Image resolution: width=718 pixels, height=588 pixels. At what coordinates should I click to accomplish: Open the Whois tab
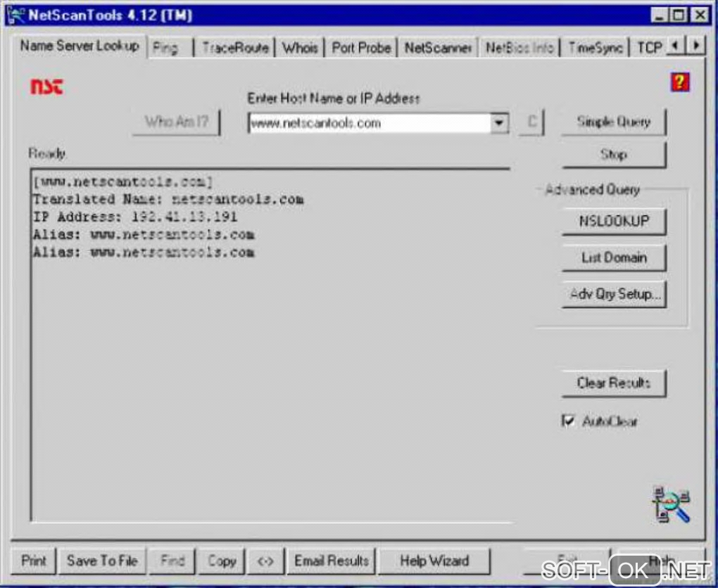click(300, 48)
